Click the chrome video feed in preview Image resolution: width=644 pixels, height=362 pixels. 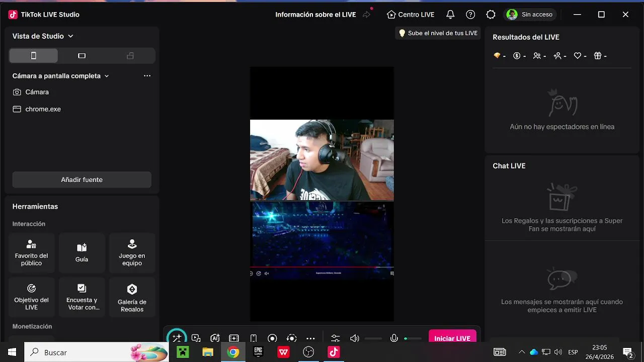[322, 239]
